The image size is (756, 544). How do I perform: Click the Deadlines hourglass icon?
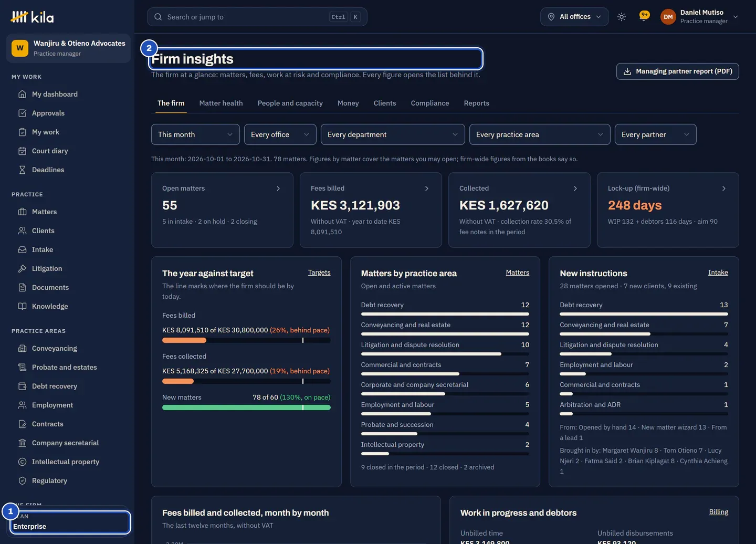[22, 170]
